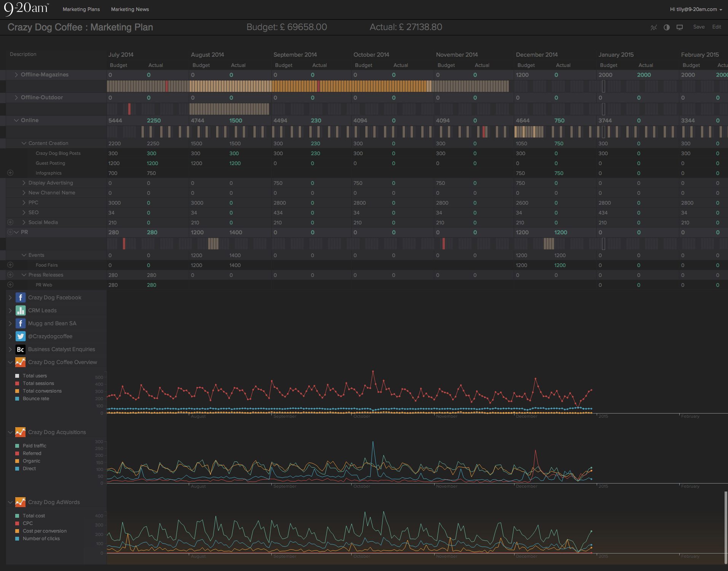Image resolution: width=728 pixels, height=571 pixels.
Task: Click the @Crazydogcoffee Twitter icon
Action: 21,336
